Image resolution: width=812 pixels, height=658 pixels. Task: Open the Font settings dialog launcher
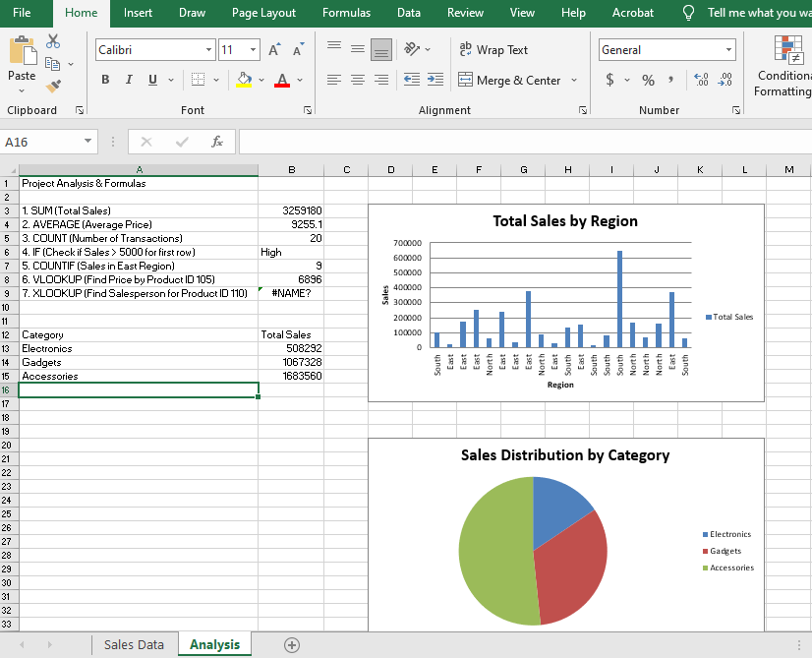coord(308,110)
